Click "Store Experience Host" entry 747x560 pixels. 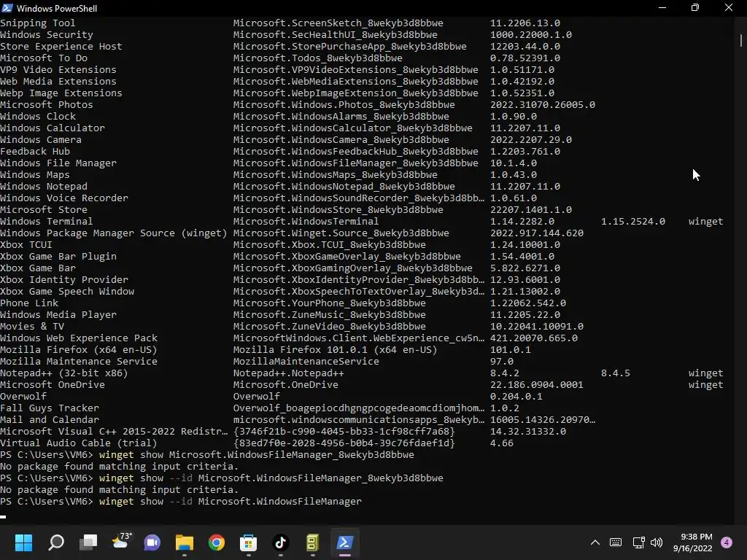[61, 46]
